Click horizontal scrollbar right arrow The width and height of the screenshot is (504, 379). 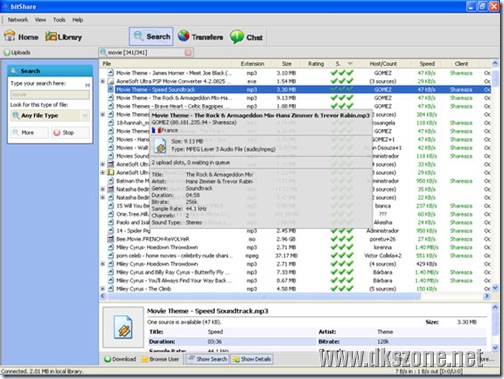(x=487, y=296)
